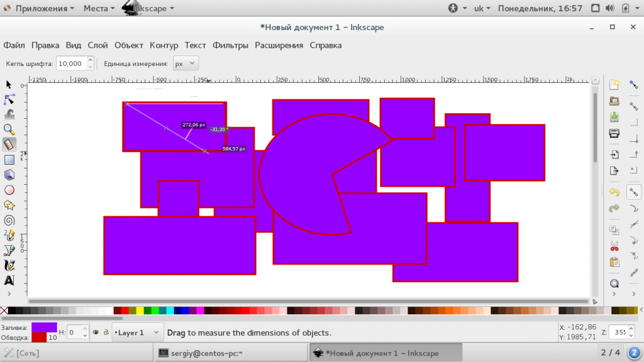Expand the Layer 1 selector dropdown

[136, 332]
